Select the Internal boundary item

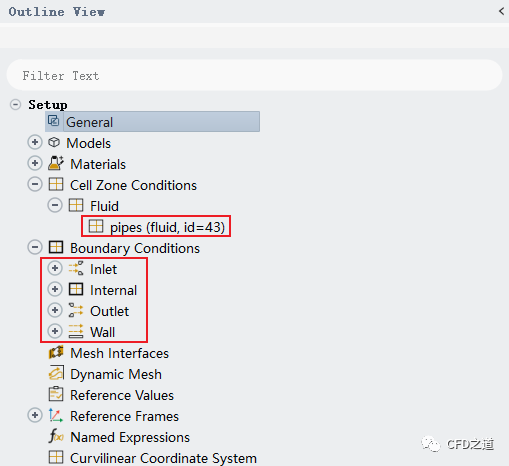coord(113,290)
